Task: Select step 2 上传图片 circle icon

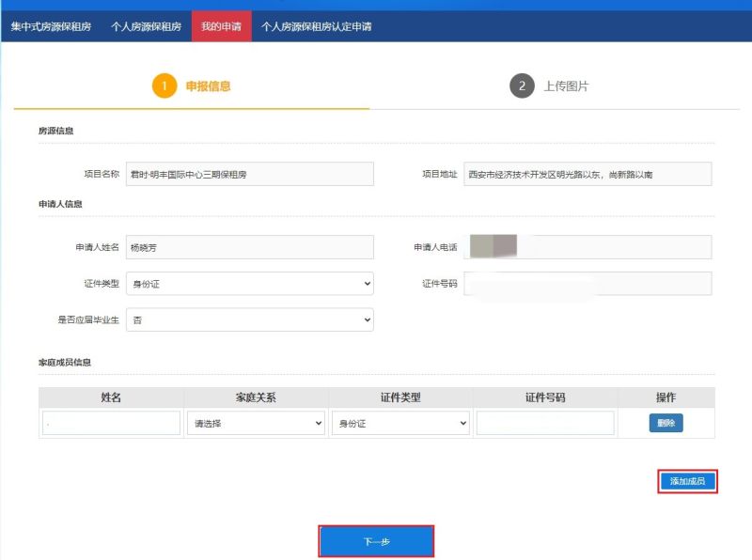Action: 522,85
